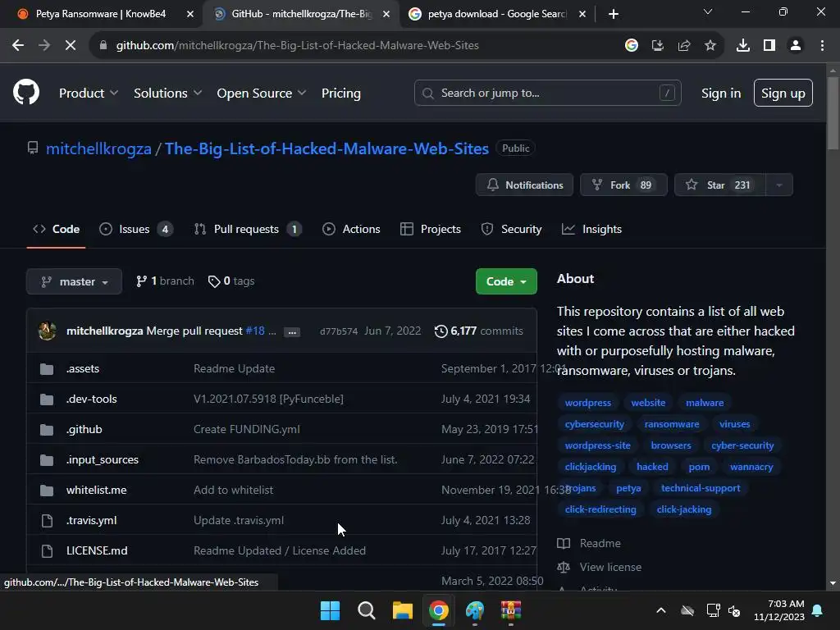Fork the repository
The width and height of the screenshot is (840, 630).
623,185
